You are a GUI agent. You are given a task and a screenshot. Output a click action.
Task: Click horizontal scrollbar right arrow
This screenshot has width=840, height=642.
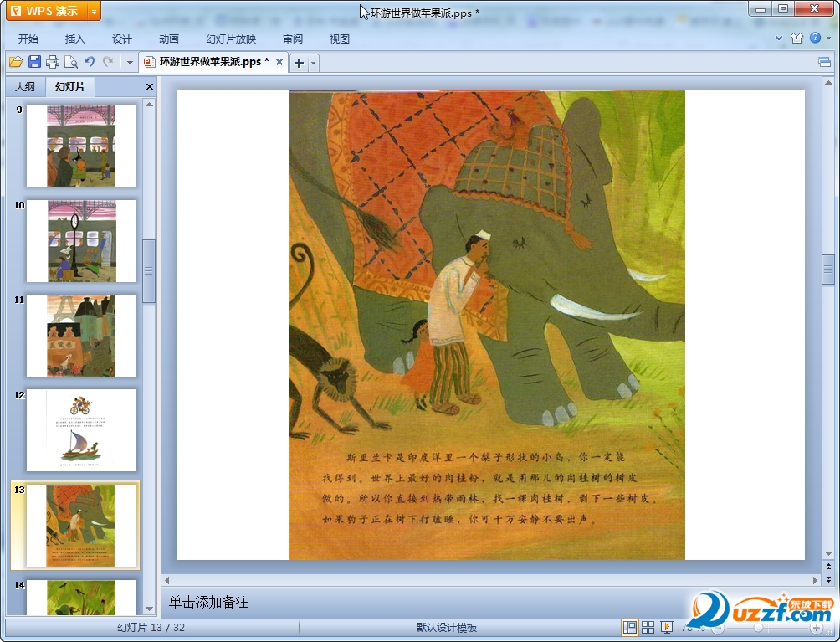point(816,580)
